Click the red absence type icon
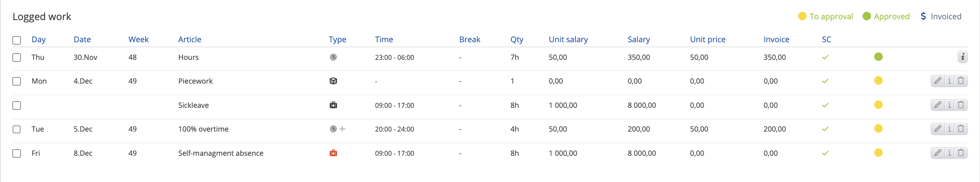The image size is (980, 182). 333,153
